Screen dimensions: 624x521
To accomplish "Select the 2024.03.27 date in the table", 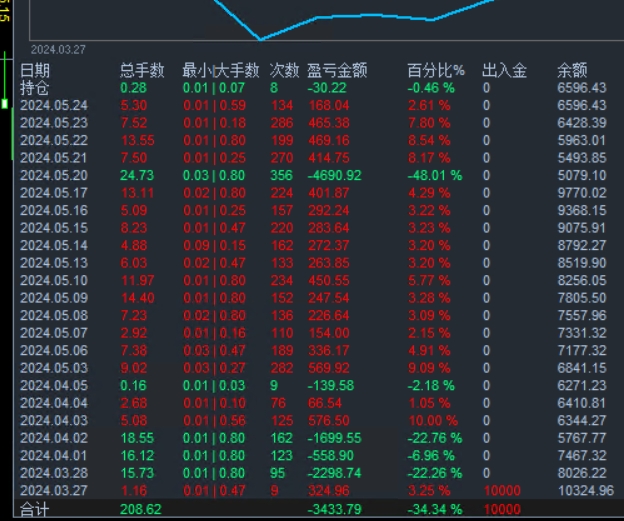I will click(54, 491).
